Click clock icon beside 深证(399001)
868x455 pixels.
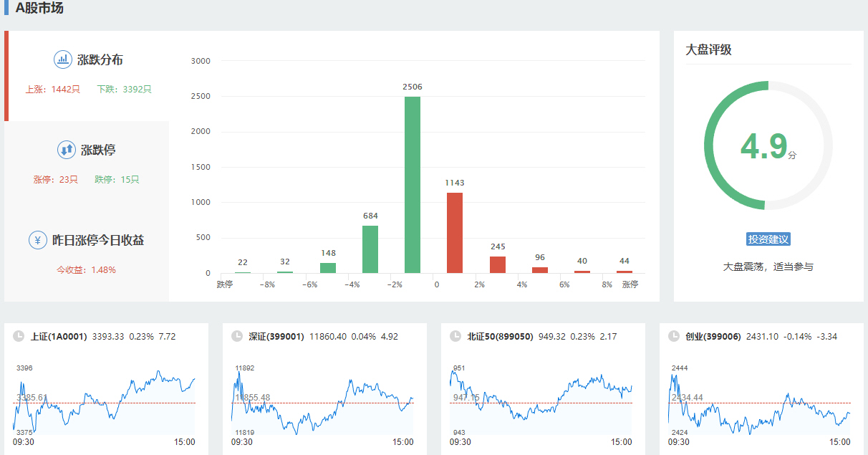point(237,336)
